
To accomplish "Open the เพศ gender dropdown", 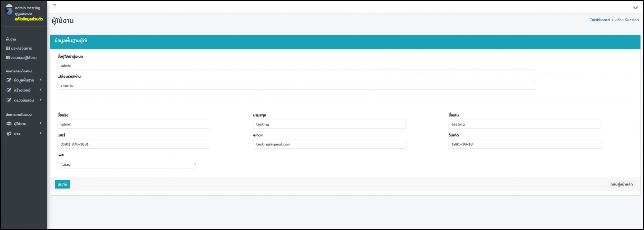I will click(x=127, y=164).
